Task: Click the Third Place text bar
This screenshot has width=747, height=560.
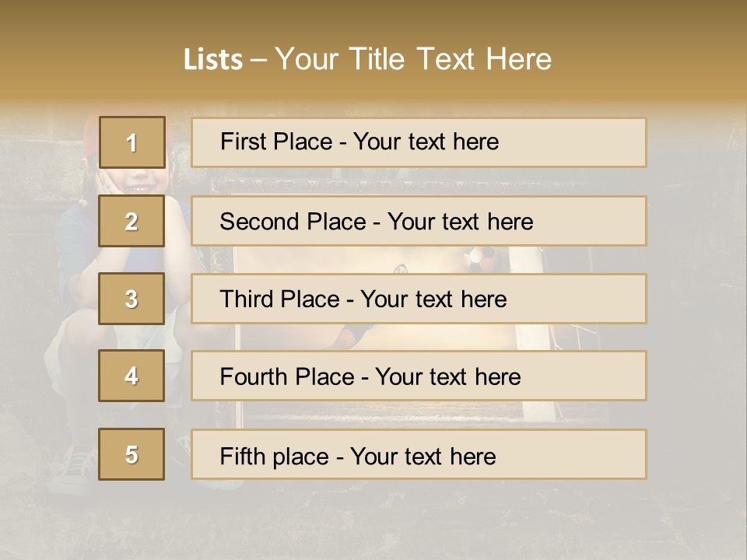Action: pyautogui.click(x=419, y=299)
